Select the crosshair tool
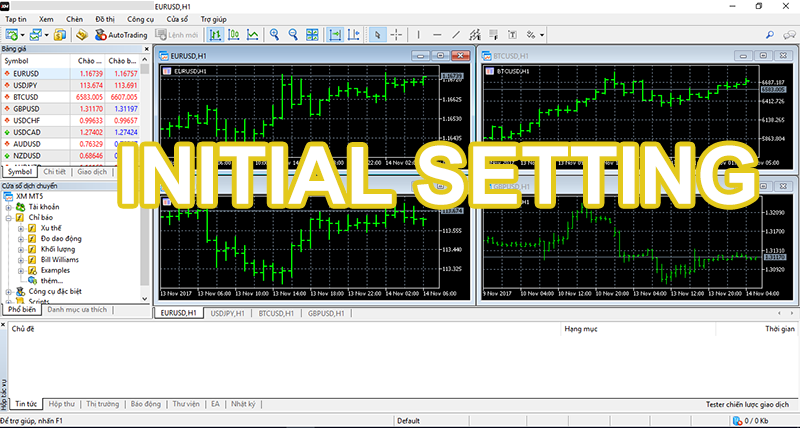Viewport: 800px width, 428px height. [x=396, y=35]
